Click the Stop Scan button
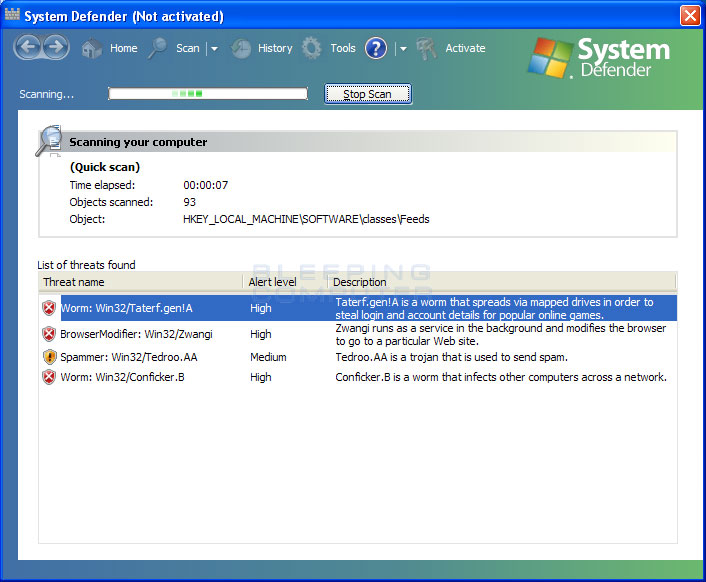The image size is (706, 582). pyautogui.click(x=367, y=94)
